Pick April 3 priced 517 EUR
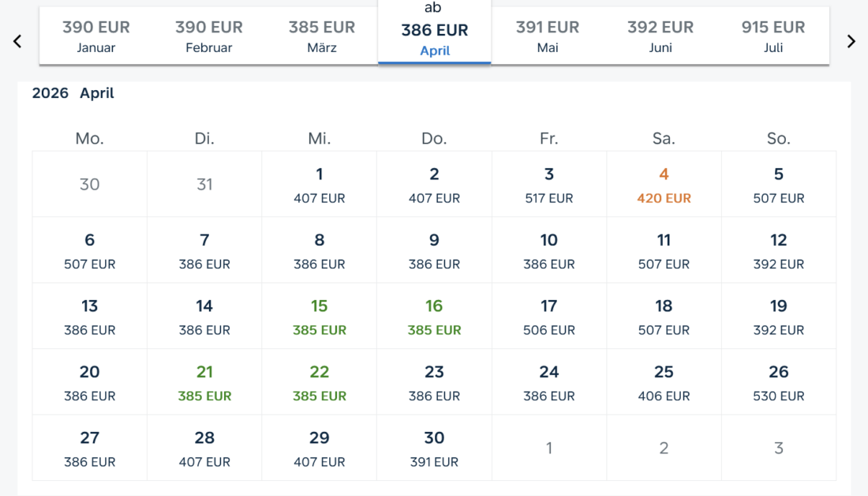This screenshot has width=868, height=496. click(549, 185)
